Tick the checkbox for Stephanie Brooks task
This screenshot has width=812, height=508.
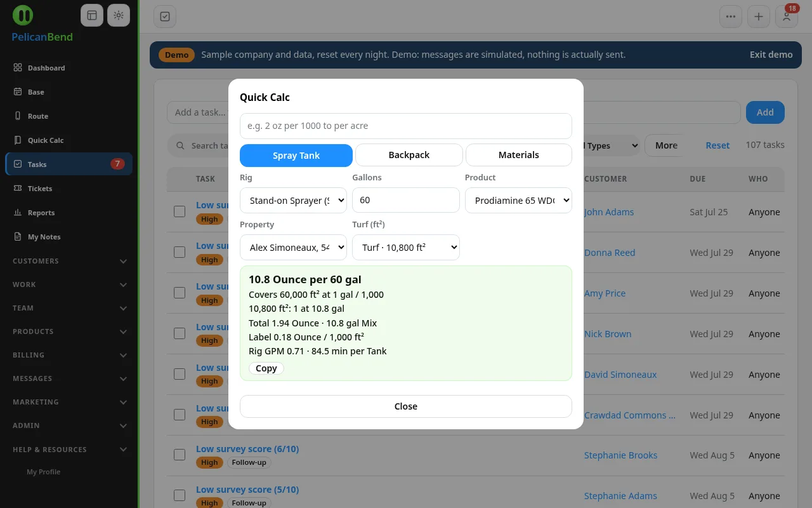[x=180, y=455]
